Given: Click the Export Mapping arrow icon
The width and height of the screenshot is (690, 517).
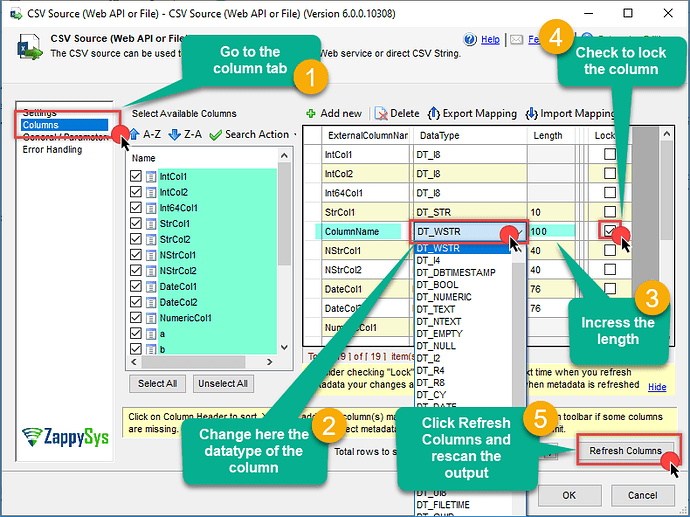Looking at the screenshot, I should (433, 114).
